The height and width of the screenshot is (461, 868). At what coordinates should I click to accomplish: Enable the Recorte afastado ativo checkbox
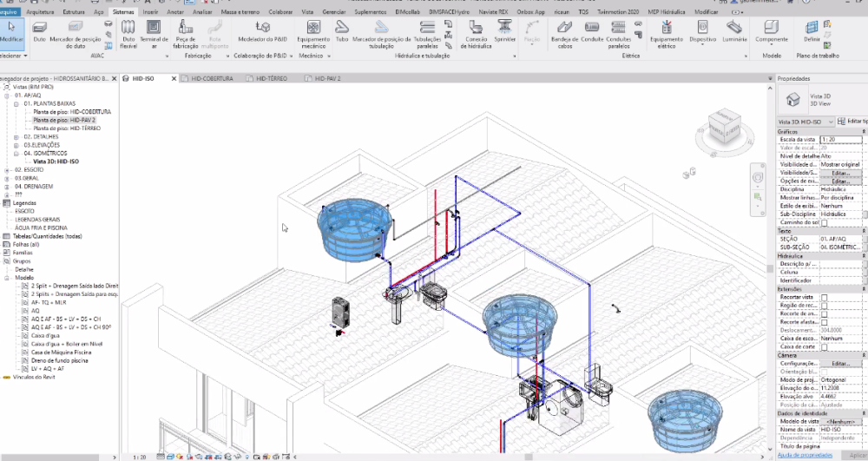pyautogui.click(x=824, y=322)
